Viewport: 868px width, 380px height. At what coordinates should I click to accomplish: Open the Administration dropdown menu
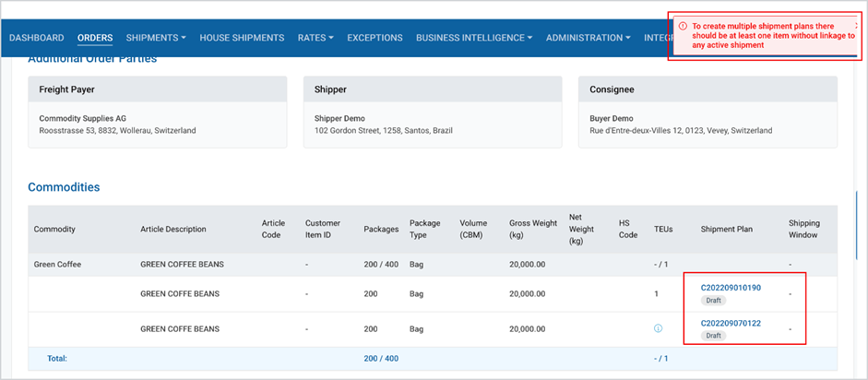[589, 38]
